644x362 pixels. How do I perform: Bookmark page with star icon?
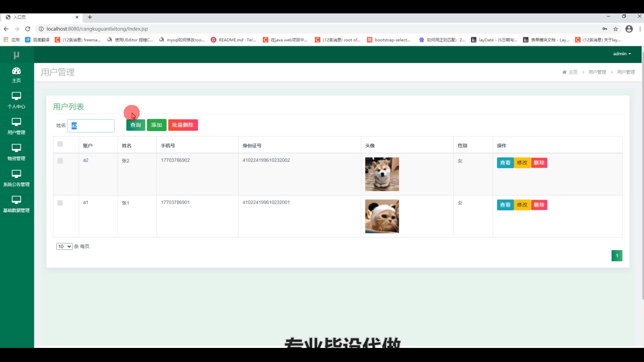(x=615, y=29)
